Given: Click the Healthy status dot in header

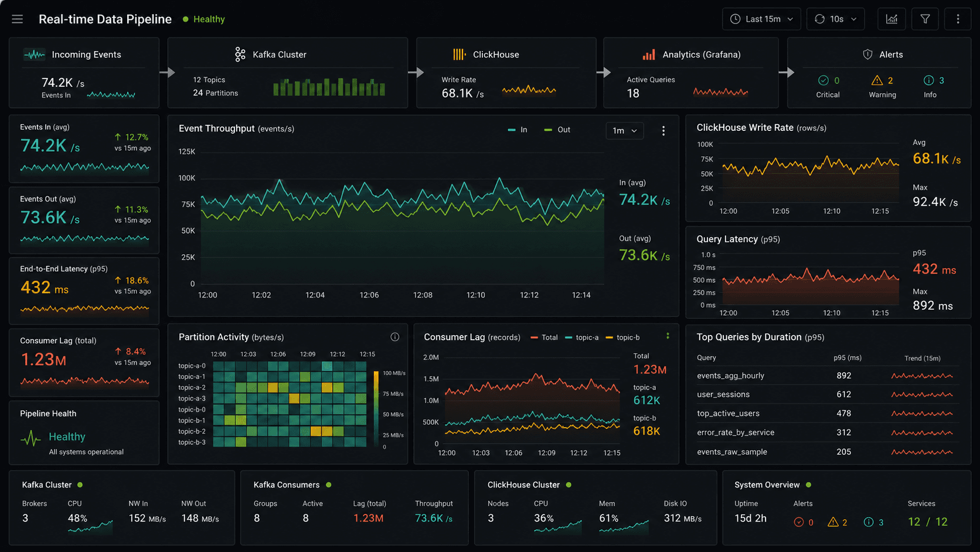Looking at the screenshot, I should tap(186, 19).
